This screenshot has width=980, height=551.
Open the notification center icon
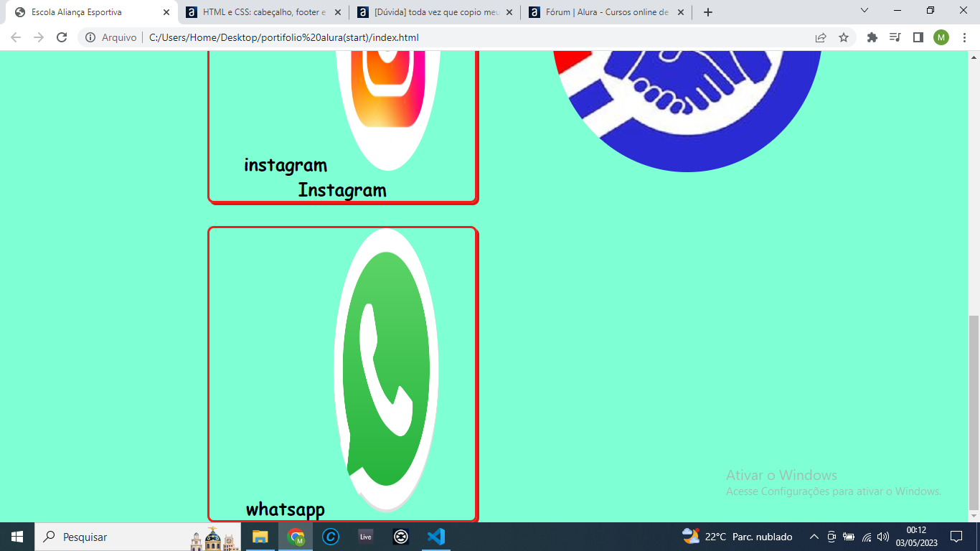point(956,537)
